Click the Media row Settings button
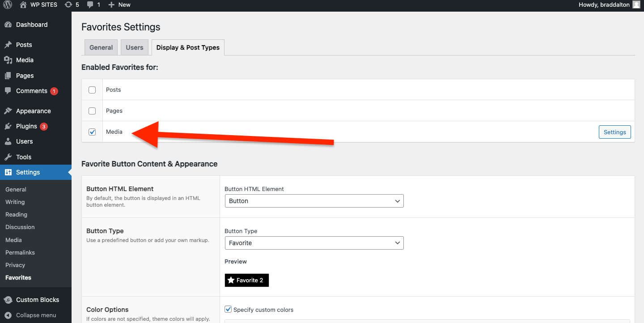Screen dimensions: 644x323 click(x=614, y=132)
